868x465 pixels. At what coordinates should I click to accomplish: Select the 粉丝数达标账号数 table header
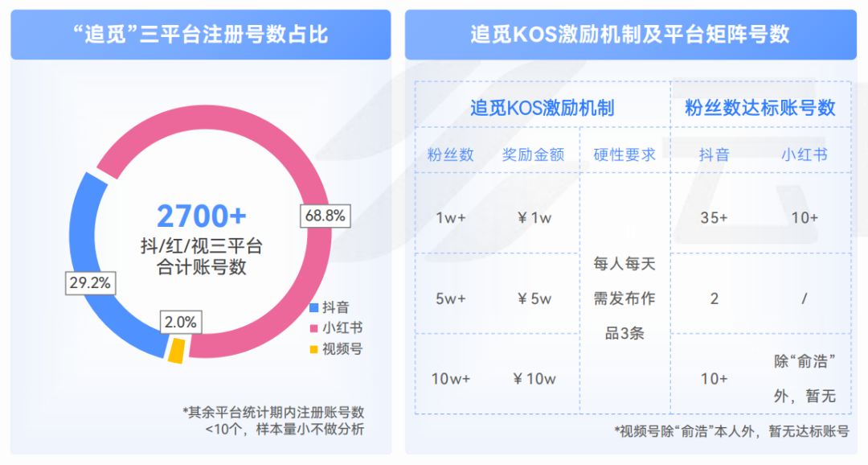tap(760, 108)
